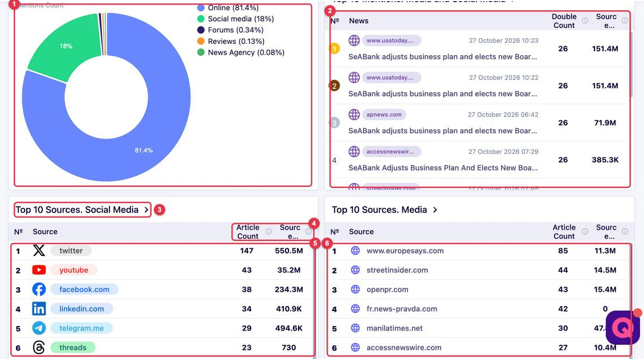Screen dimensions: 644x359
Task: Click globe icon beside manilatimes.net
Action: pos(355,328)
